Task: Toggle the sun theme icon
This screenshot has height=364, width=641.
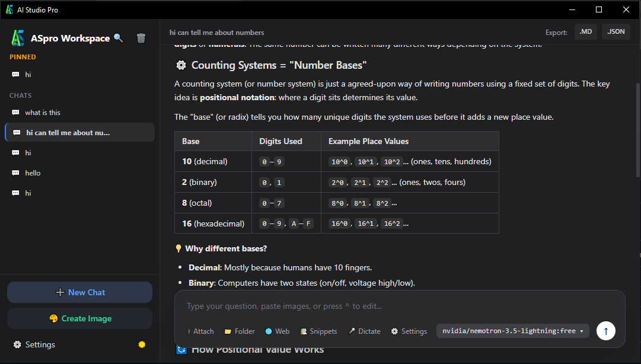Action: pyautogui.click(x=142, y=344)
